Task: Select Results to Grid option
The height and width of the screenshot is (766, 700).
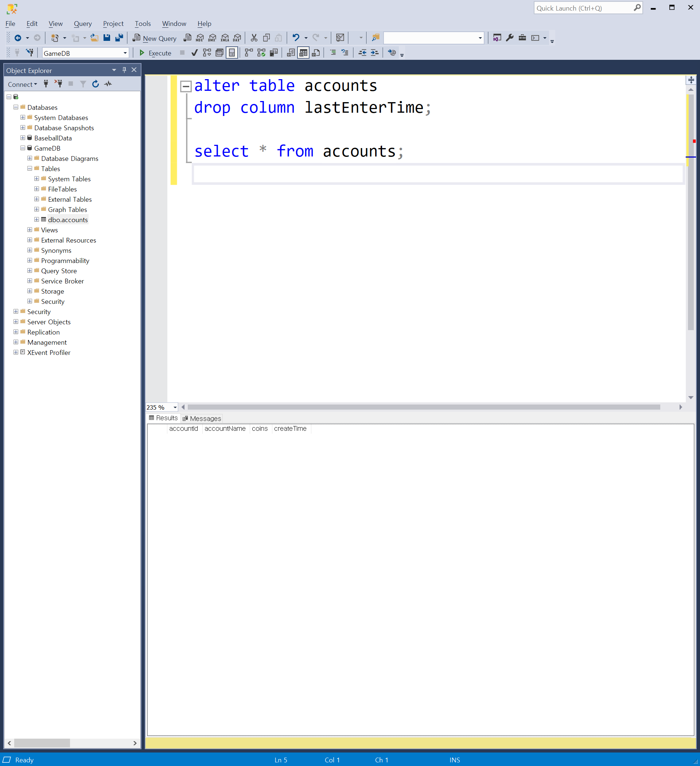Action: (303, 53)
